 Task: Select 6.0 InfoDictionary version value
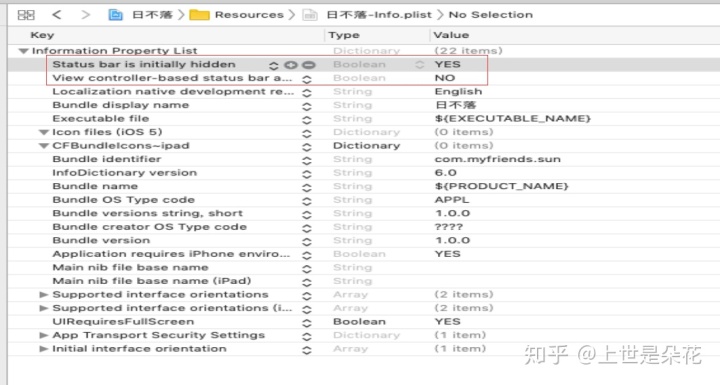(445, 173)
